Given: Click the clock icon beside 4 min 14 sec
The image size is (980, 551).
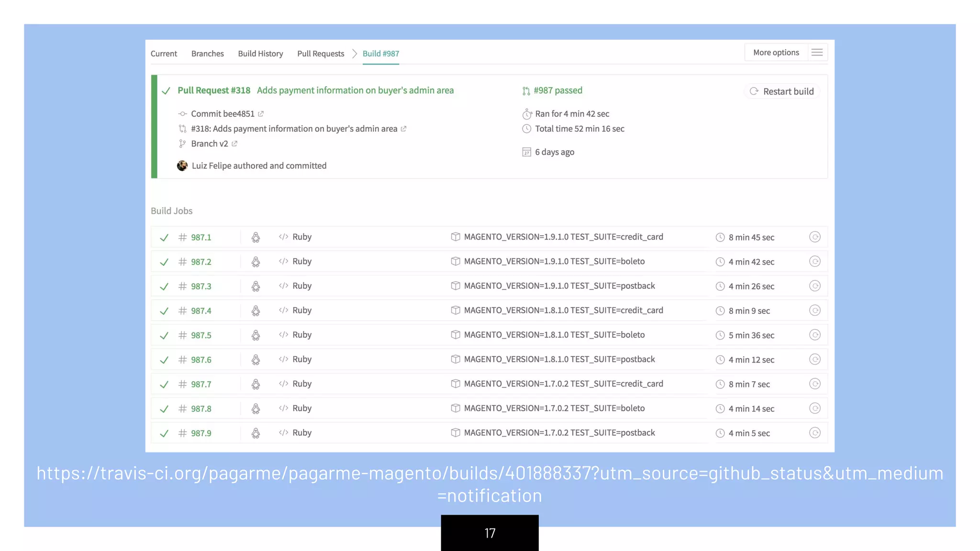Looking at the screenshot, I should pyautogui.click(x=720, y=408).
